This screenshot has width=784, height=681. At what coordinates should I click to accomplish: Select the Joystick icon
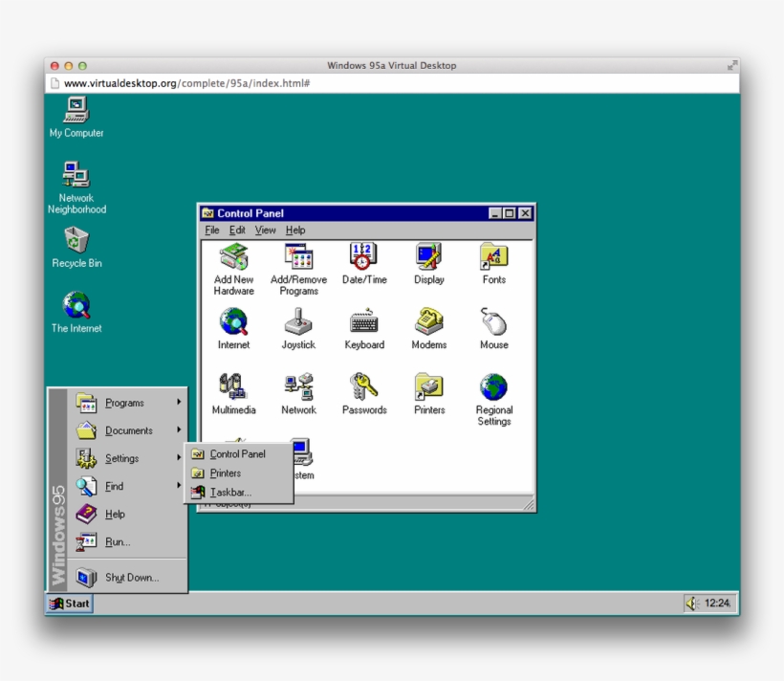(x=298, y=329)
